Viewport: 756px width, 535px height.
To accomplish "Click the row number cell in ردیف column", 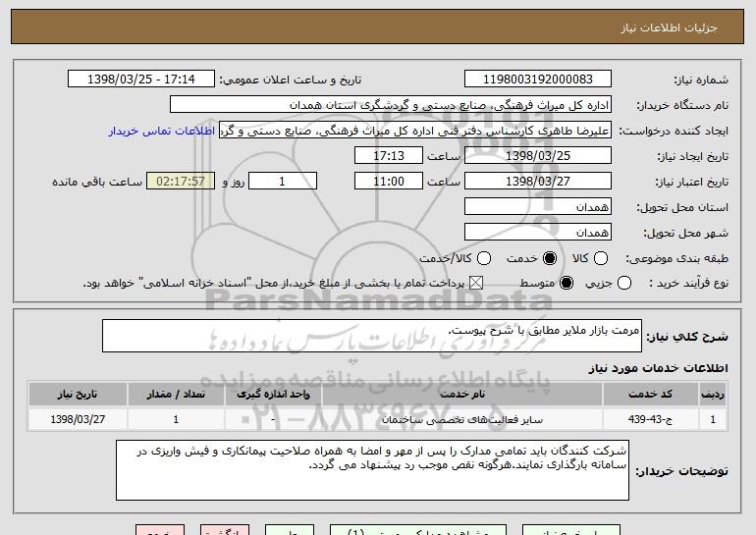I will coord(713,419).
